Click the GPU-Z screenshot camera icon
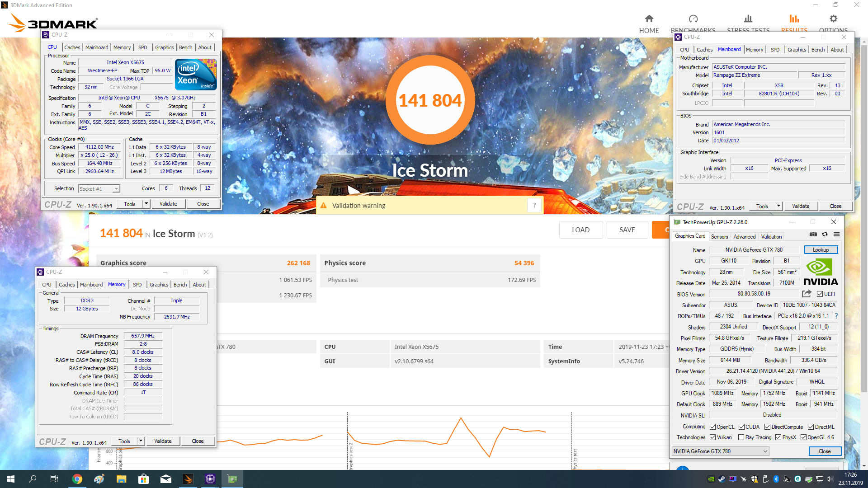 [x=813, y=234]
